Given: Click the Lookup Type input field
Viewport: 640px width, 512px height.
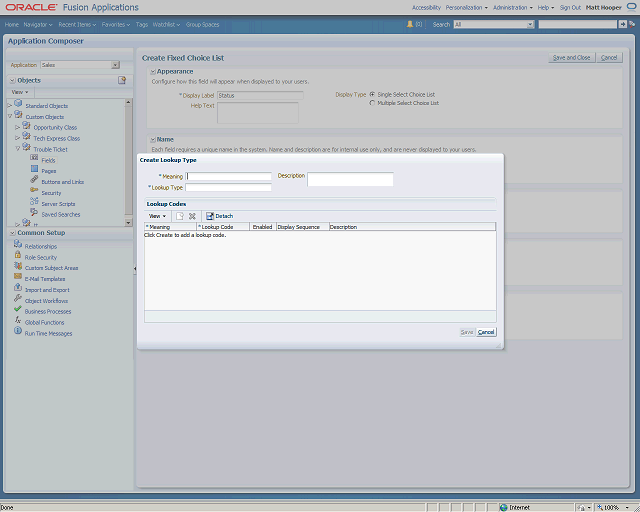Looking at the screenshot, I should tap(228, 187).
